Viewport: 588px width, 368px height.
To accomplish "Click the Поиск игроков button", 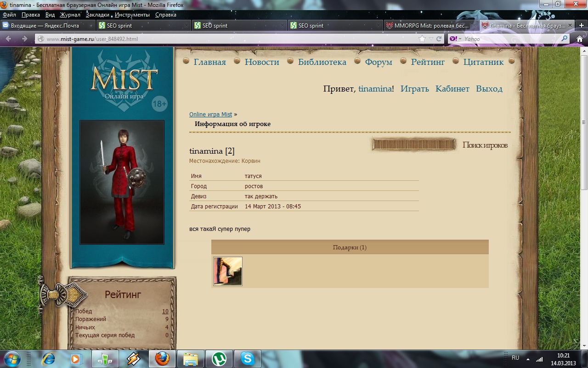I will pos(485,145).
